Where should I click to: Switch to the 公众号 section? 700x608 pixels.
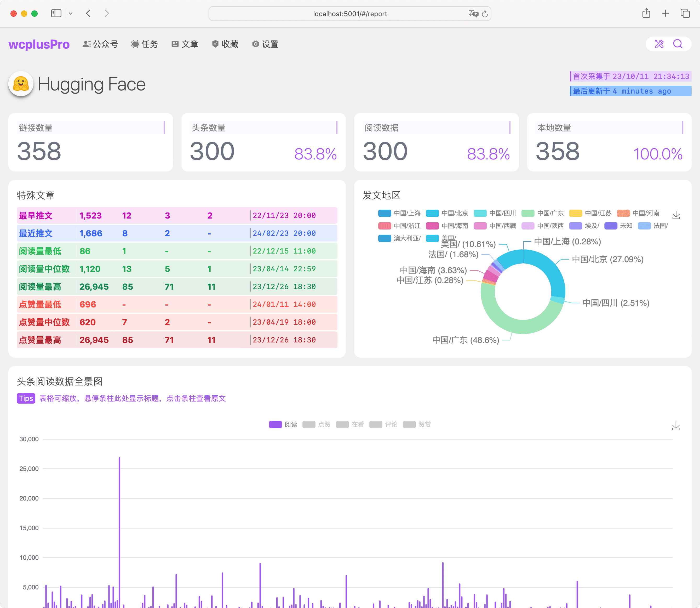tap(100, 44)
